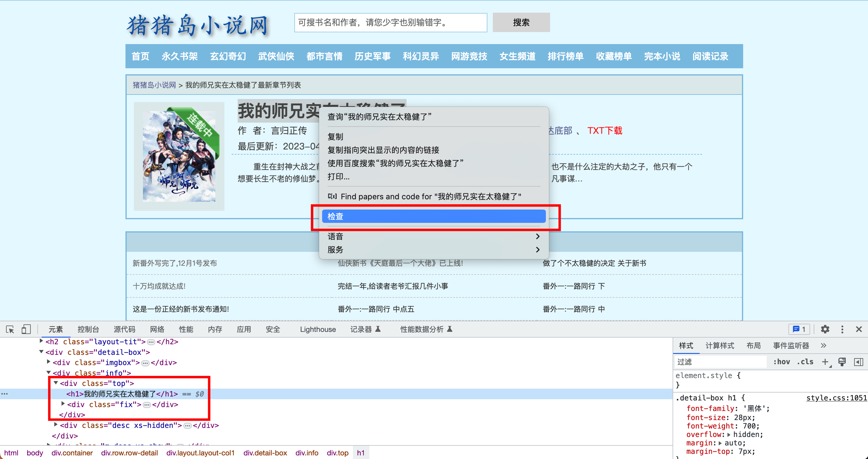868x459 pixels.
Task: Open DevTools three-dot customize menu
Action: [x=842, y=329]
